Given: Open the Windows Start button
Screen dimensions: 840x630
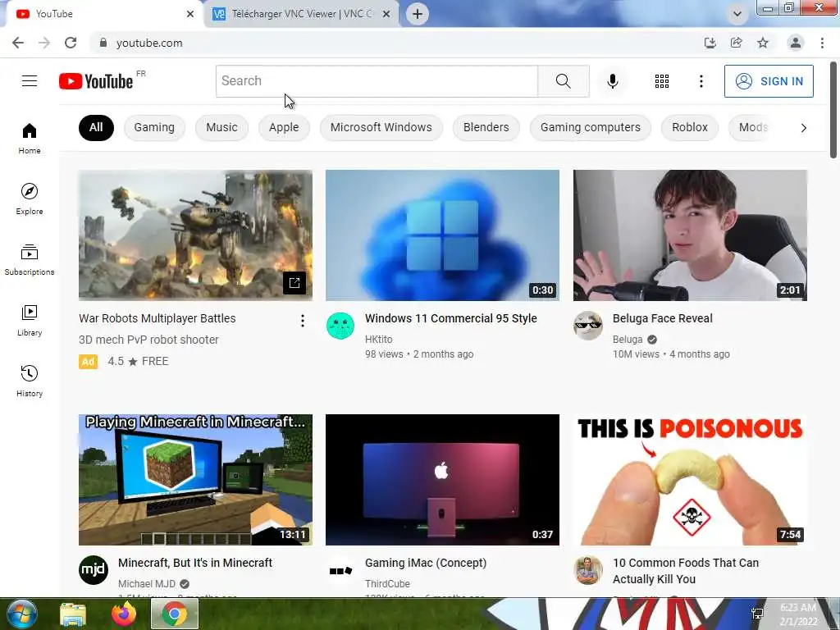Looking at the screenshot, I should coord(21,614).
